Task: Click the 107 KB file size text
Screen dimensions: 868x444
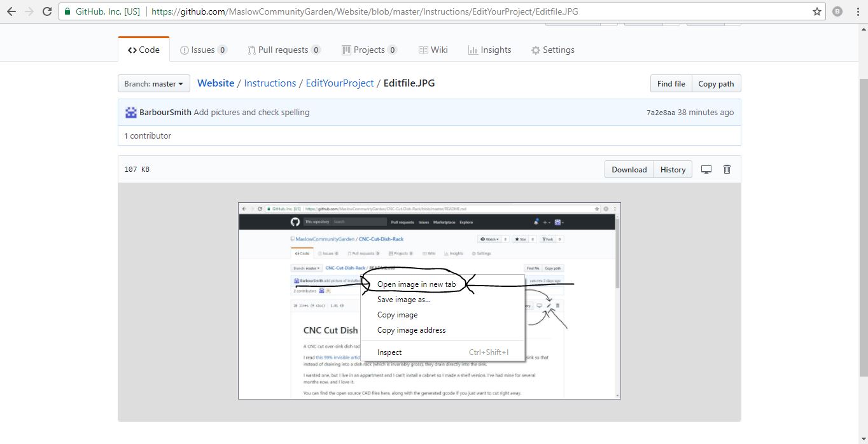Action: [x=137, y=169]
